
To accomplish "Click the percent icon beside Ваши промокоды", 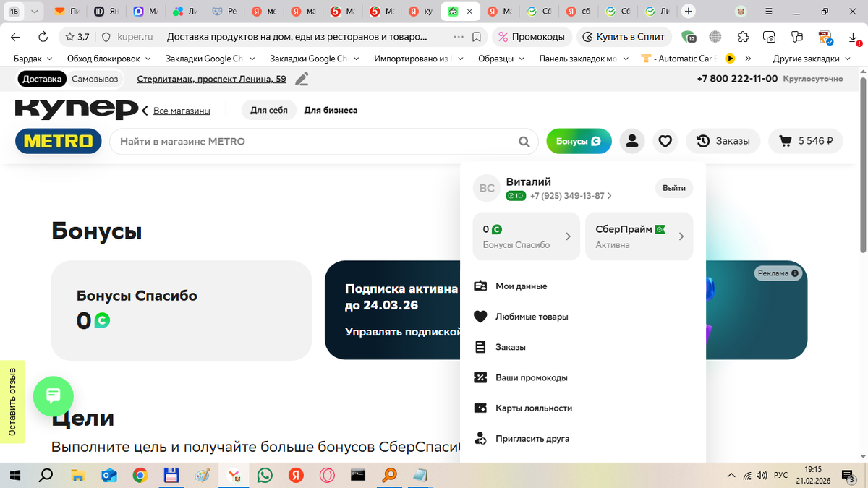I will (x=479, y=377).
